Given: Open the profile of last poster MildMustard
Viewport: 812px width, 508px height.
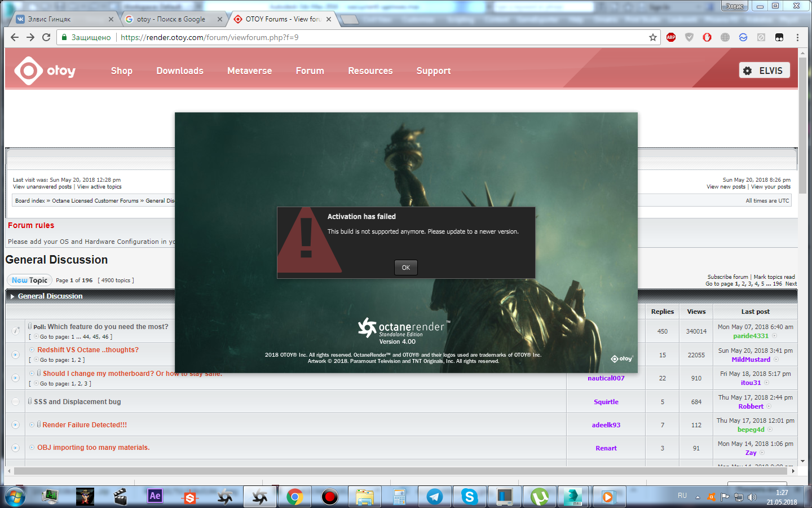Looking at the screenshot, I should (751, 360).
